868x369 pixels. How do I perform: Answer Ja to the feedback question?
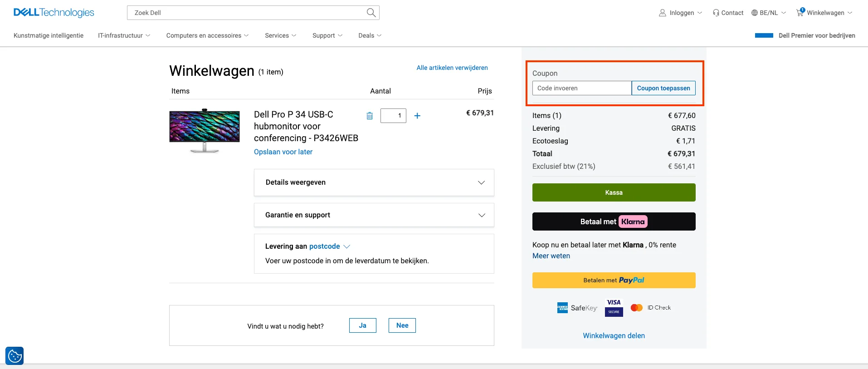pyautogui.click(x=363, y=325)
